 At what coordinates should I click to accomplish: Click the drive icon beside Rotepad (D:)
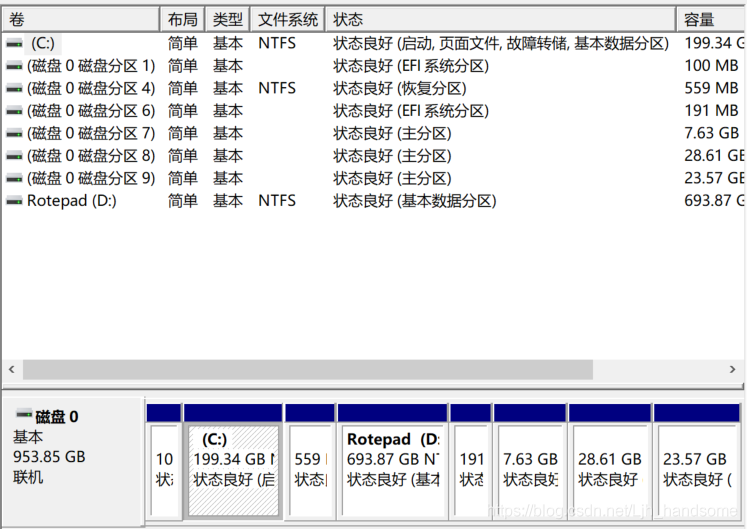(x=14, y=201)
